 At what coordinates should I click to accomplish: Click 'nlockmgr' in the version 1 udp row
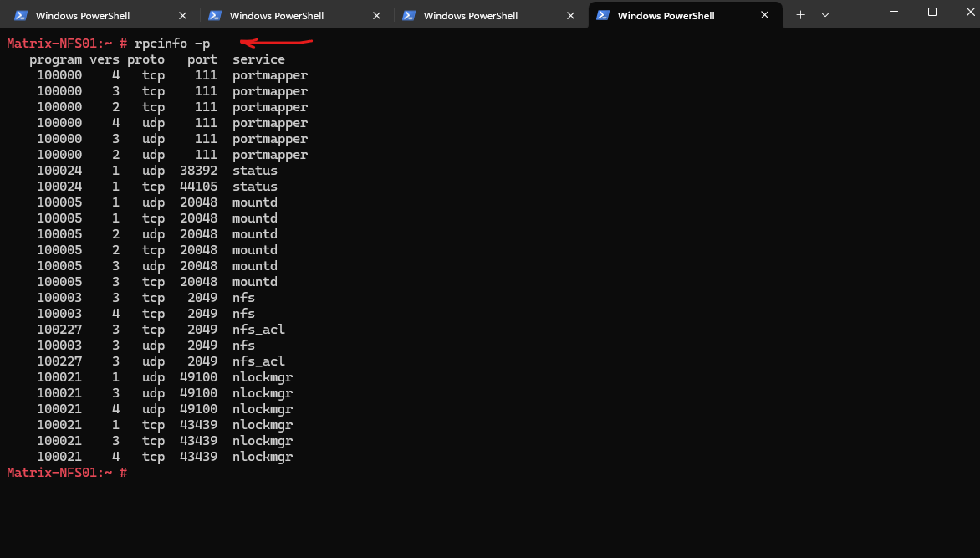[263, 377]
